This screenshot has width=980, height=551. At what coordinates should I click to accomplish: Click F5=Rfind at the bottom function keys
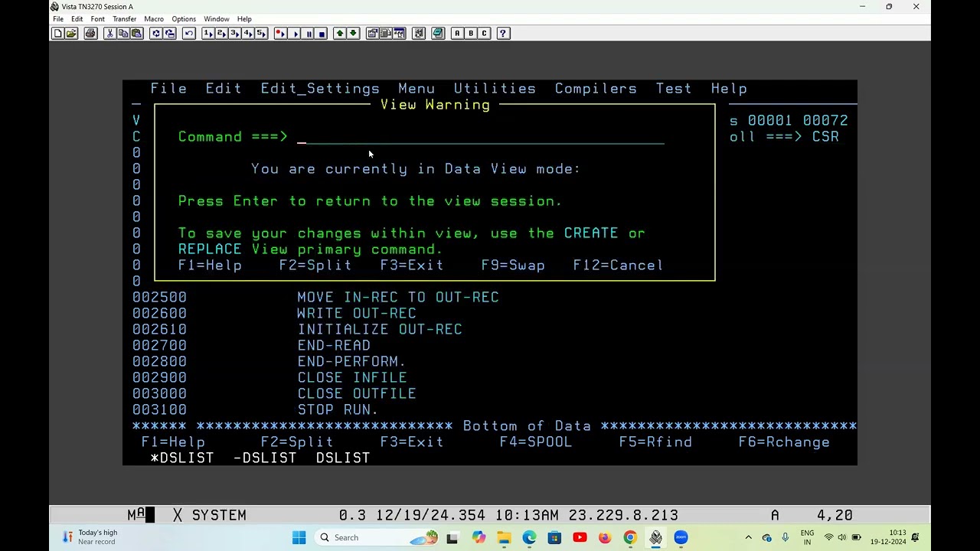[x=655, y=442]
